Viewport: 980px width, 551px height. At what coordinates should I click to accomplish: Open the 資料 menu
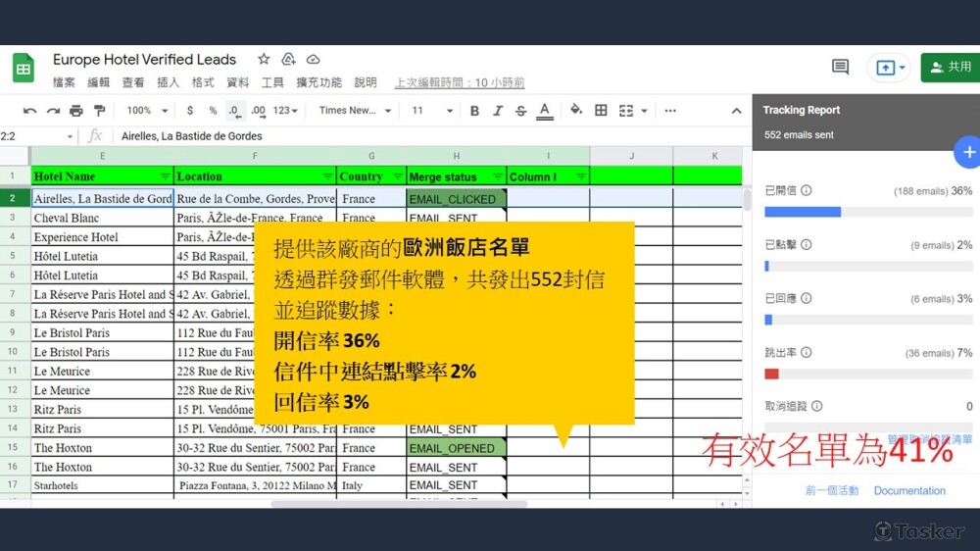pyautogui.click(x=237, y=82)
